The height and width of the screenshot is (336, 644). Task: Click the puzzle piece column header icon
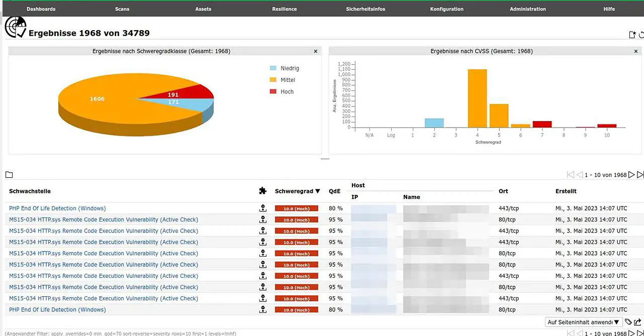pos(262,191)
